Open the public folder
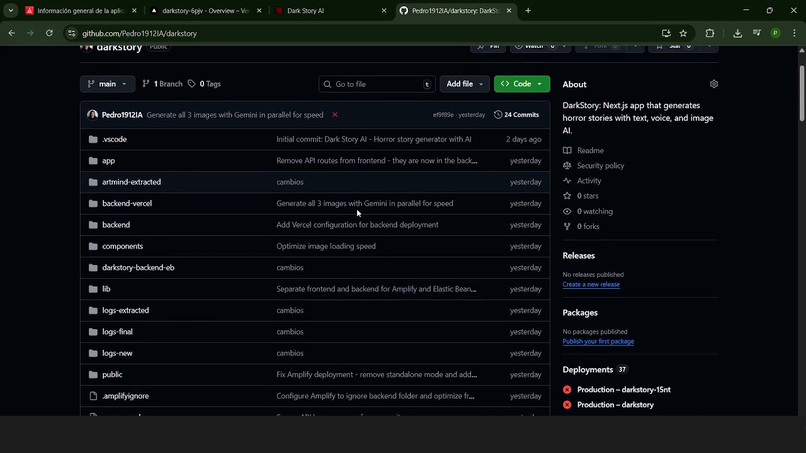Viewport: 806px width, 453px height. click(x=112, y=374)
